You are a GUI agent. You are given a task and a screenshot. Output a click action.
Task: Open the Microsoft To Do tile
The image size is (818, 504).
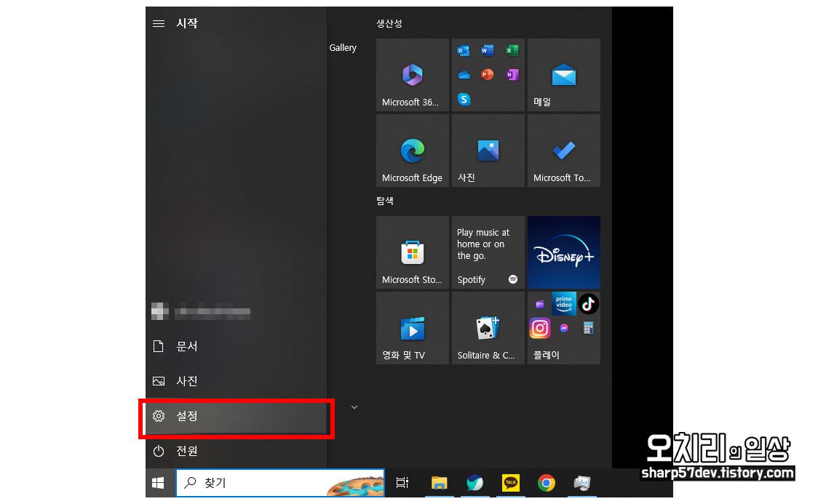coord(563,150)
